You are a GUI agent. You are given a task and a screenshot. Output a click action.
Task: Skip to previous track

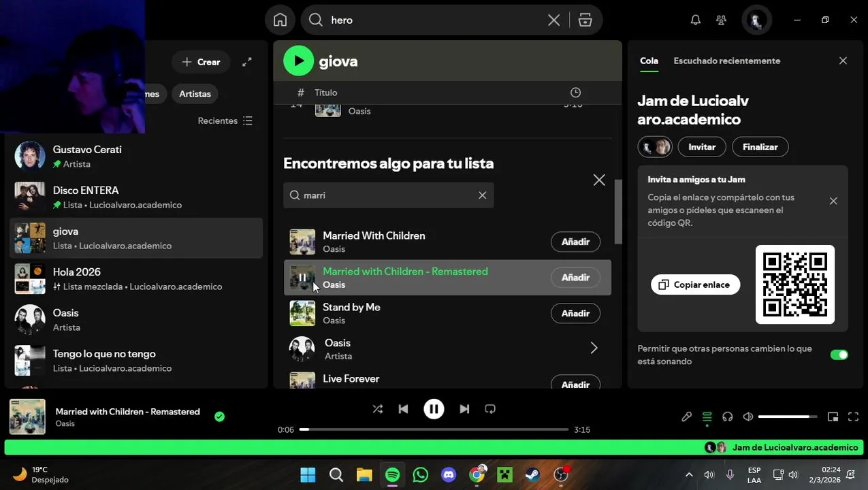point(403,409)
